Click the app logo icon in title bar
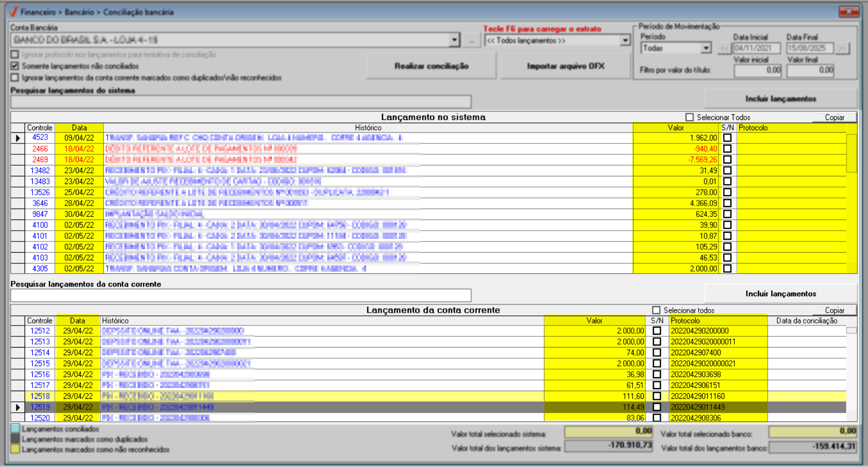 point(13,12)
